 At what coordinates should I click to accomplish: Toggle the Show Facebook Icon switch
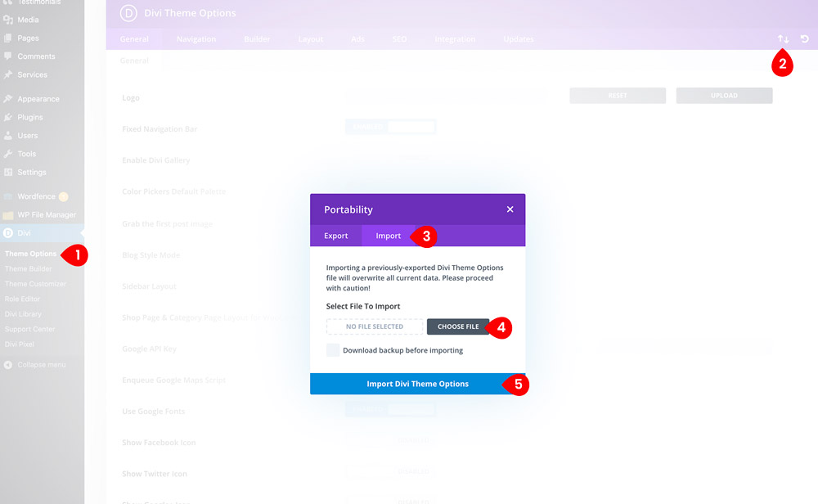[390, 441]
